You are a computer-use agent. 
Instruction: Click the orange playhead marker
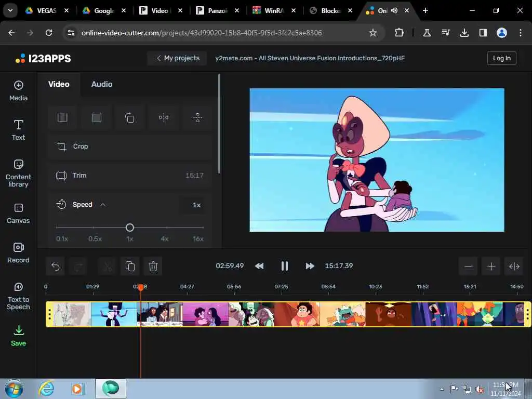tap(140, 288)
